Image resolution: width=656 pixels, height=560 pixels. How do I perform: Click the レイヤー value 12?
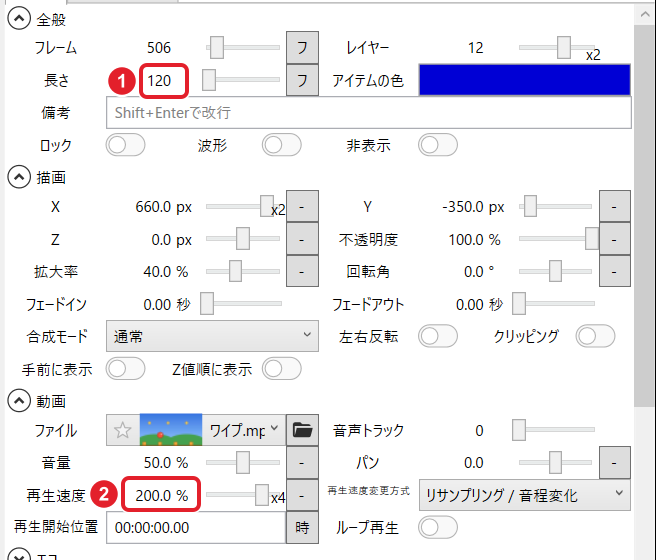(475, 48)
